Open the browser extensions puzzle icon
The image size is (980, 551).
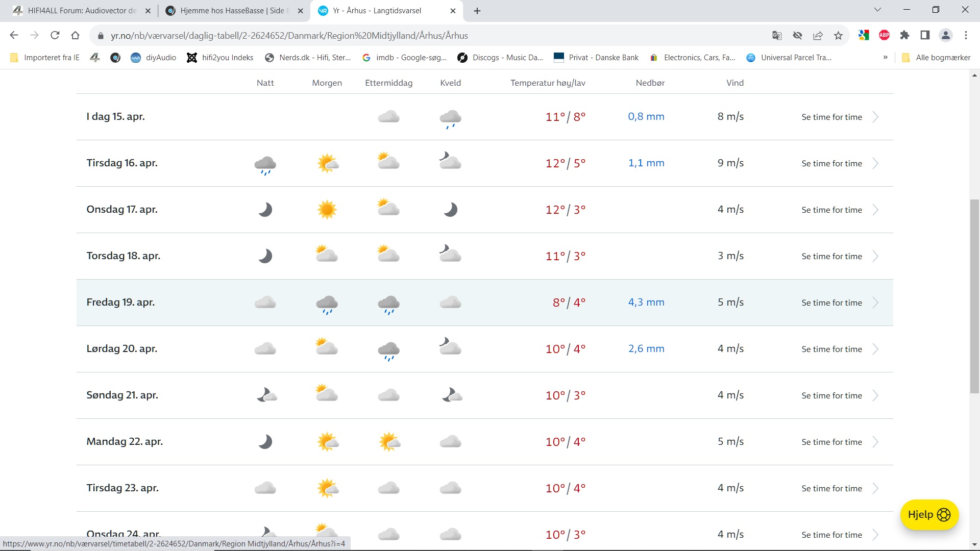pyautogui.click(x=904, y=35)
